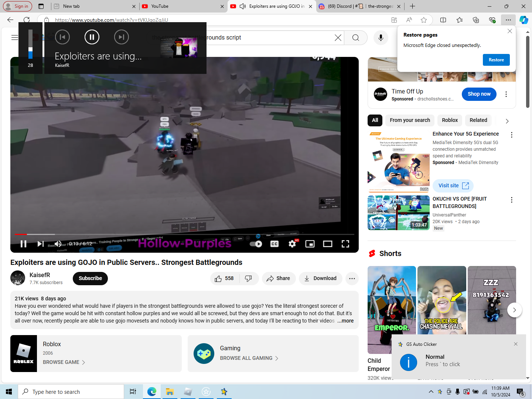Switch to the Discord browser tab
532x399 pixels.
360,6
